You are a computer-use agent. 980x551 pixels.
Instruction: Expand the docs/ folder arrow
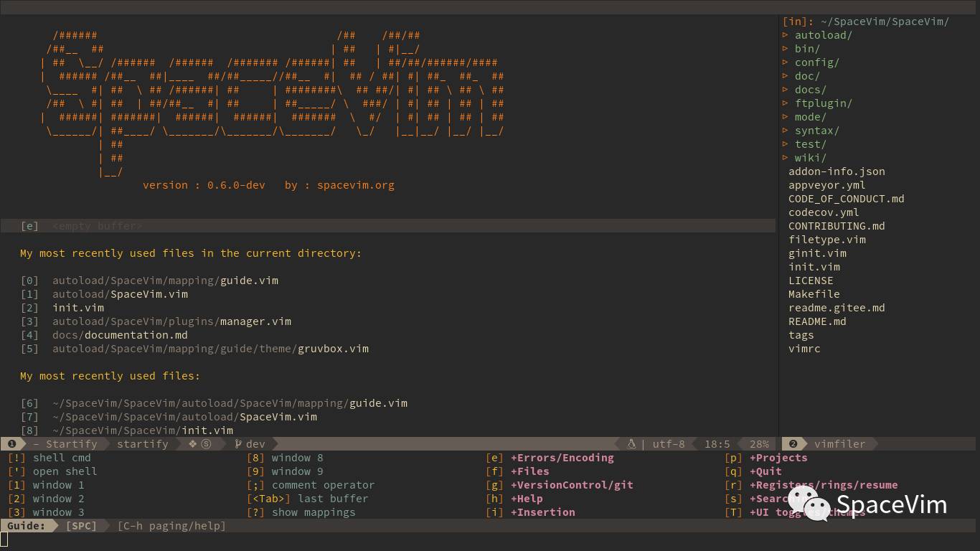[x=786, y=90]
